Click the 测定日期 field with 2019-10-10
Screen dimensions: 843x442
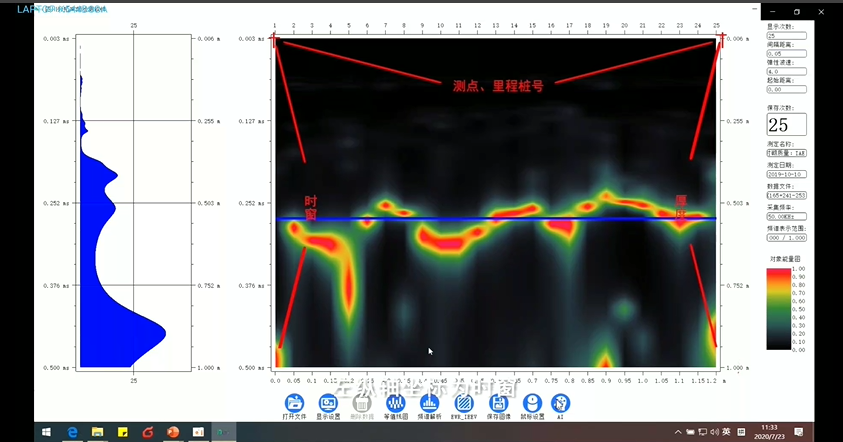[786, 174]
